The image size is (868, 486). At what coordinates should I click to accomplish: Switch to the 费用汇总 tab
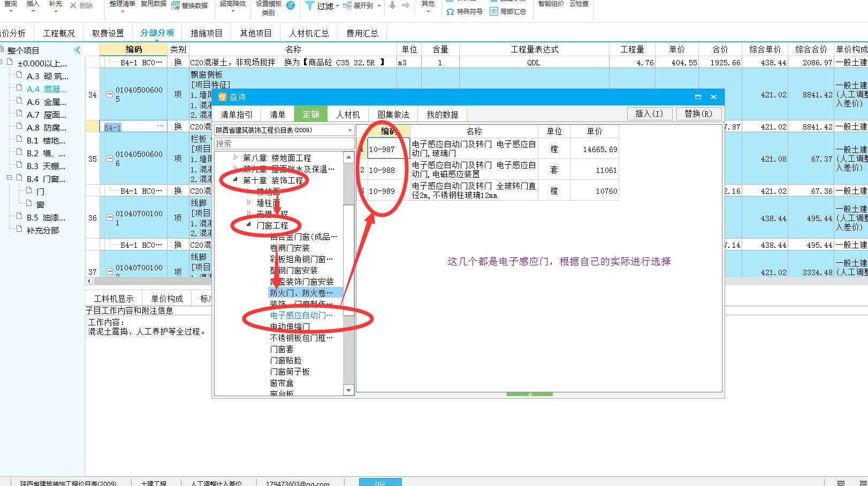tap(362, 33)
